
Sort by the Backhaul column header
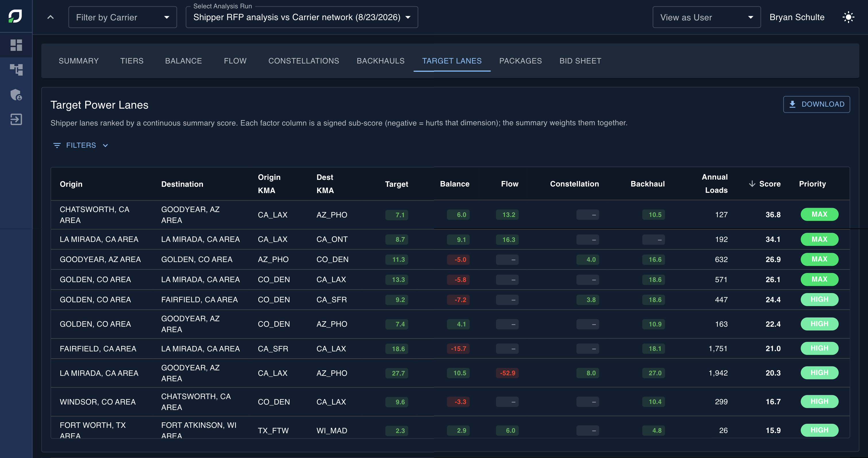(648, 184)
